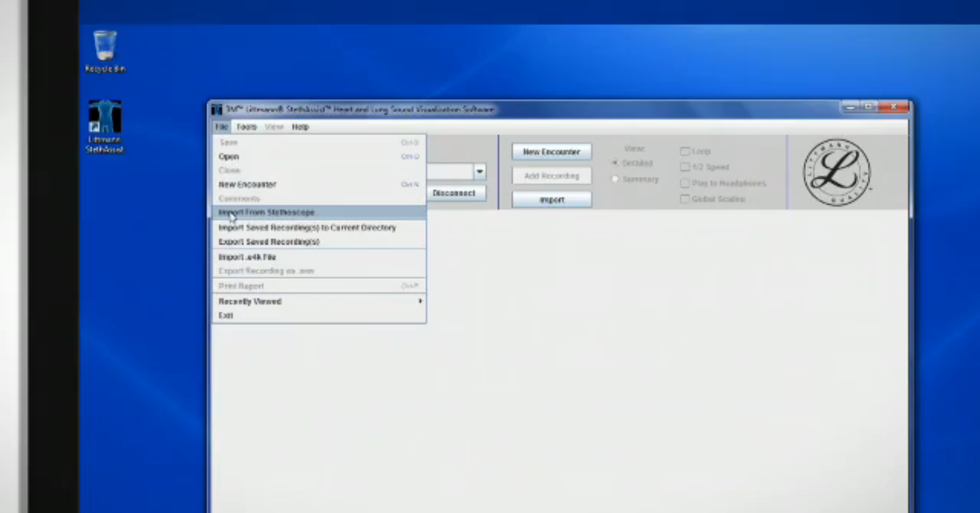Select New Encounter menu entry
The image size is (980, 513).
(x=320, y=185)
